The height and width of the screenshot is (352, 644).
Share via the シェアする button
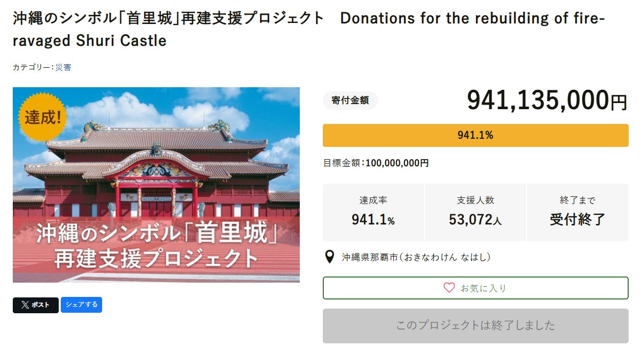coord(81,305)
